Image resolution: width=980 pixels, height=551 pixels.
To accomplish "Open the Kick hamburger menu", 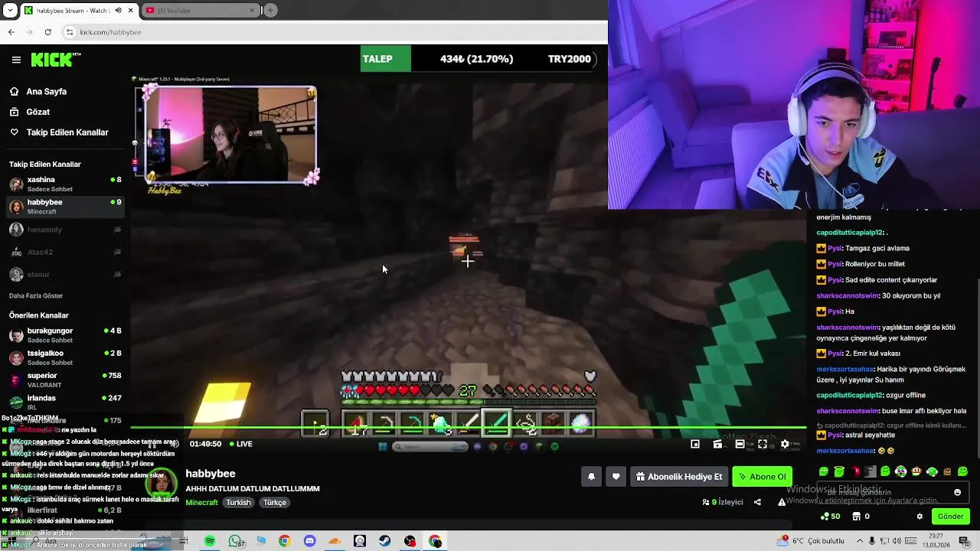I will click(16, 60).
